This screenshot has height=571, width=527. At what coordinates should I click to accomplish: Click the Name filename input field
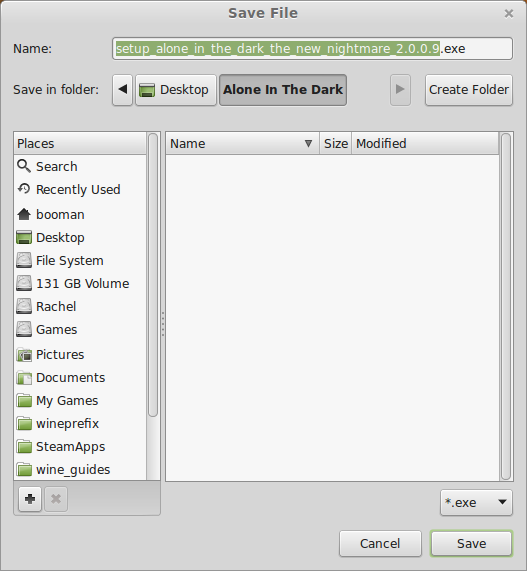[312, 48]
